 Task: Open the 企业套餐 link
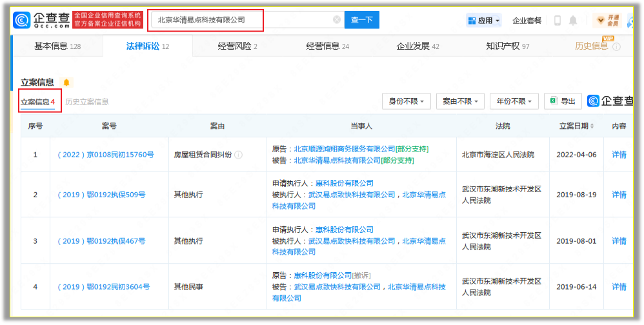[x=527, y=21]
